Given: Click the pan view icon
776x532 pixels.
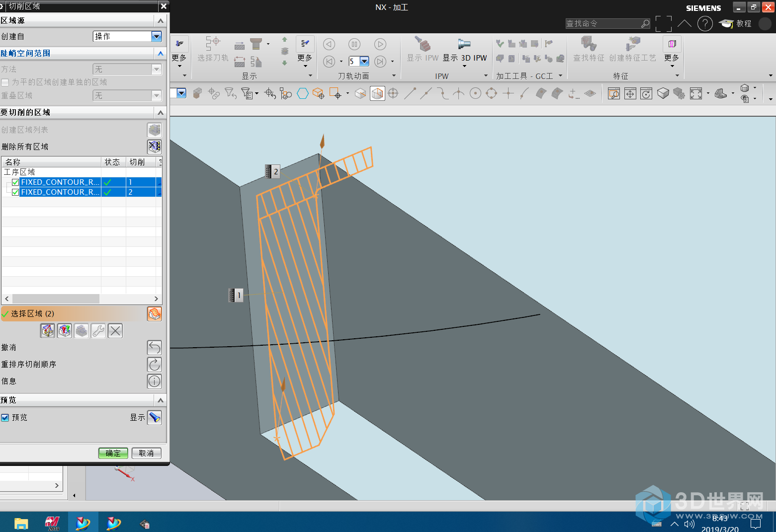Looking at the screenshot, I should pos(630,93).
